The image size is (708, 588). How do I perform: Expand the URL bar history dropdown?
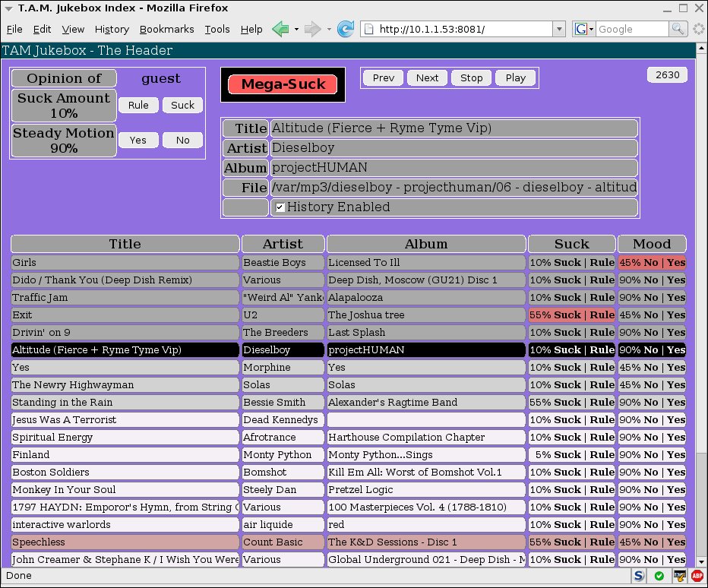click(559, 30)
